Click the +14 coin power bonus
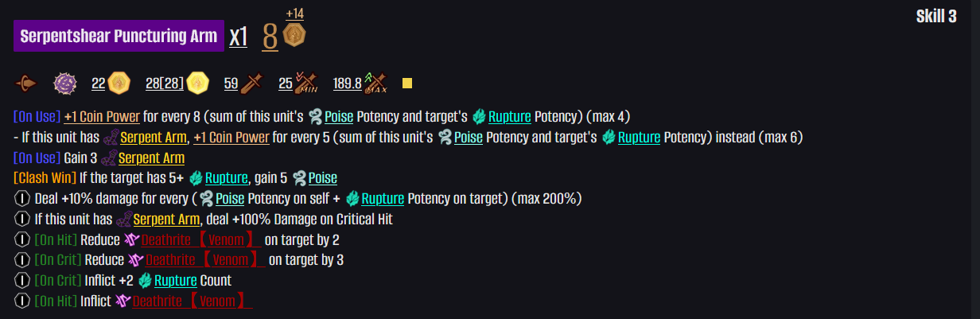 point(294,14)
